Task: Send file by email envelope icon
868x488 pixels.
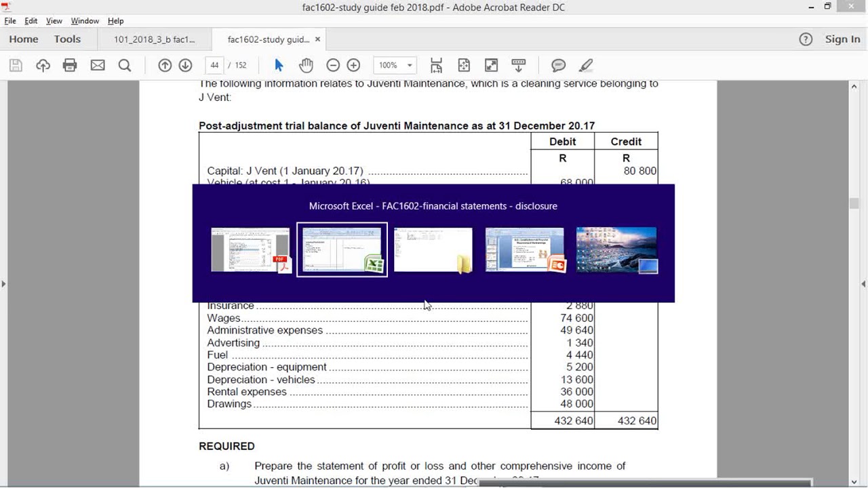Action: pos(98,65)
